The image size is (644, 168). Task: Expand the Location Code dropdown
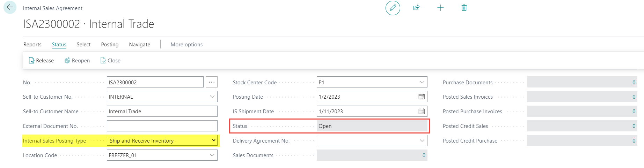click(x=212, y=155)
